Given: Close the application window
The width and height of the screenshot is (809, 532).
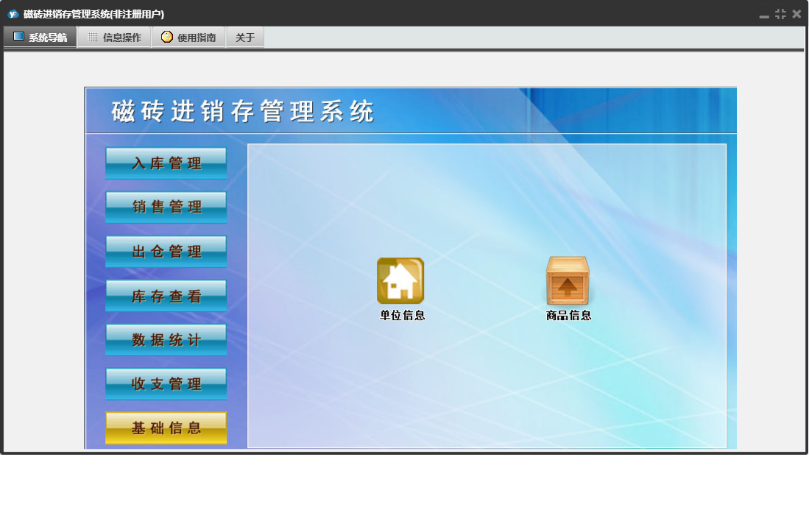Looking at the screenshot, I should tap(796, 14).
